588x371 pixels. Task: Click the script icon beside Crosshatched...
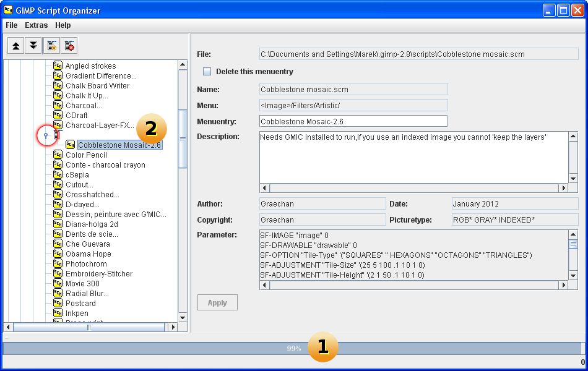pyautogui.click(x=58, y=194)
